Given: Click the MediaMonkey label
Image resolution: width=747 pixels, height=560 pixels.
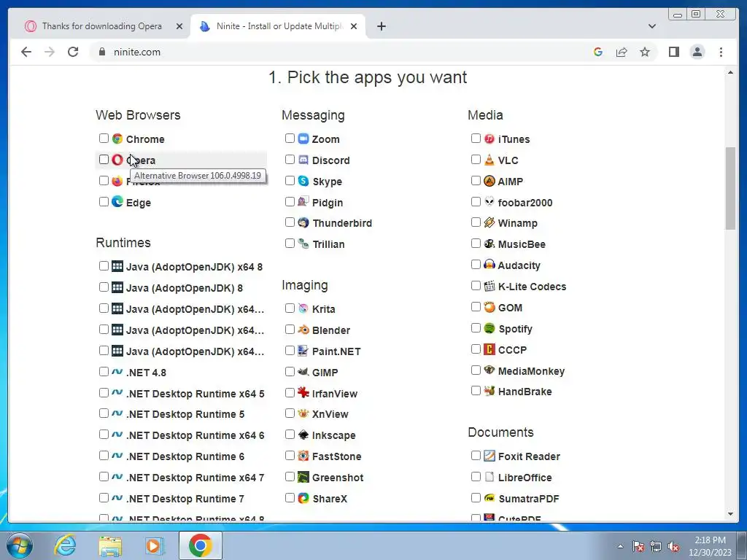Looking at the screenshot, I should (x=531, y=371).
